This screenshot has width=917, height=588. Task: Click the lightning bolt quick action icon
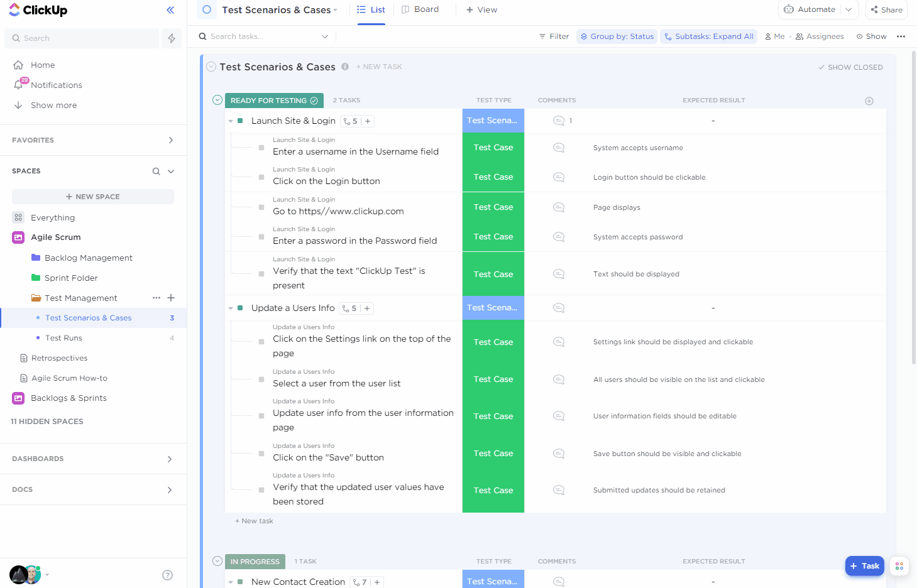coord(172,38)
